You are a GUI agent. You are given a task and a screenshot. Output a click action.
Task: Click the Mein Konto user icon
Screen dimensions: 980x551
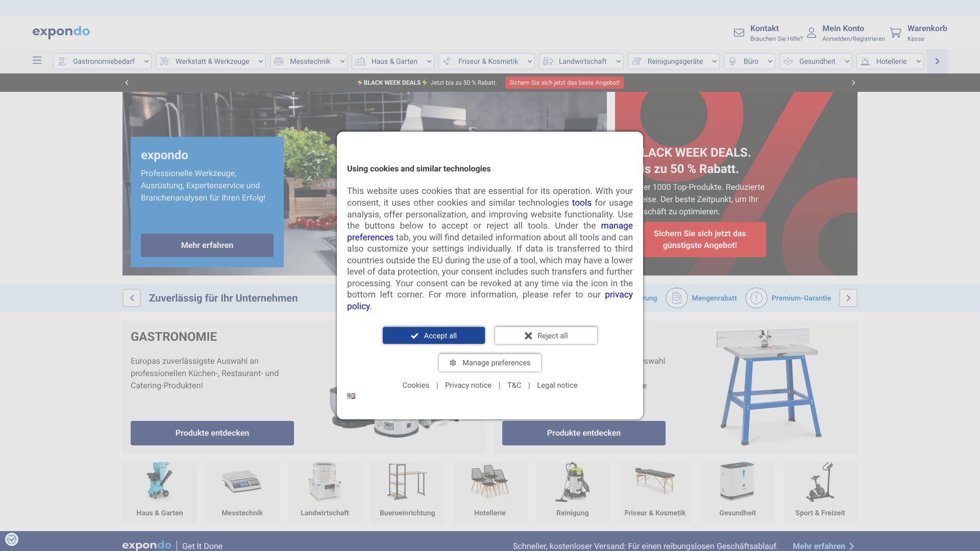pos(811,33)
